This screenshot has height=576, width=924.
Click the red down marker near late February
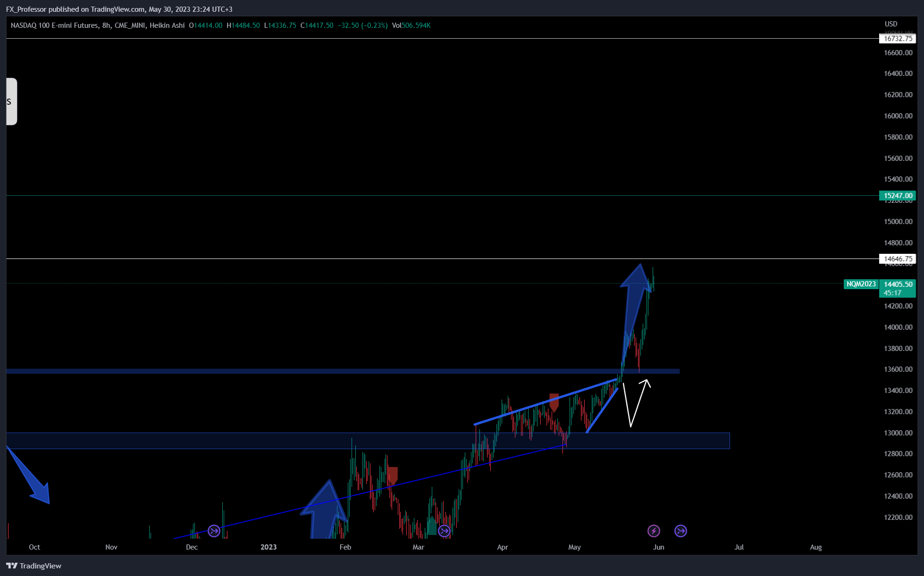[x=393, y=476]
